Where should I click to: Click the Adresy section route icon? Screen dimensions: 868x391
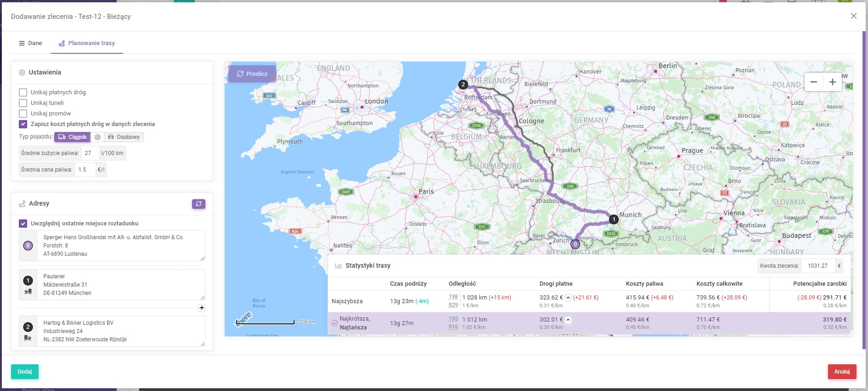(22, 204)
